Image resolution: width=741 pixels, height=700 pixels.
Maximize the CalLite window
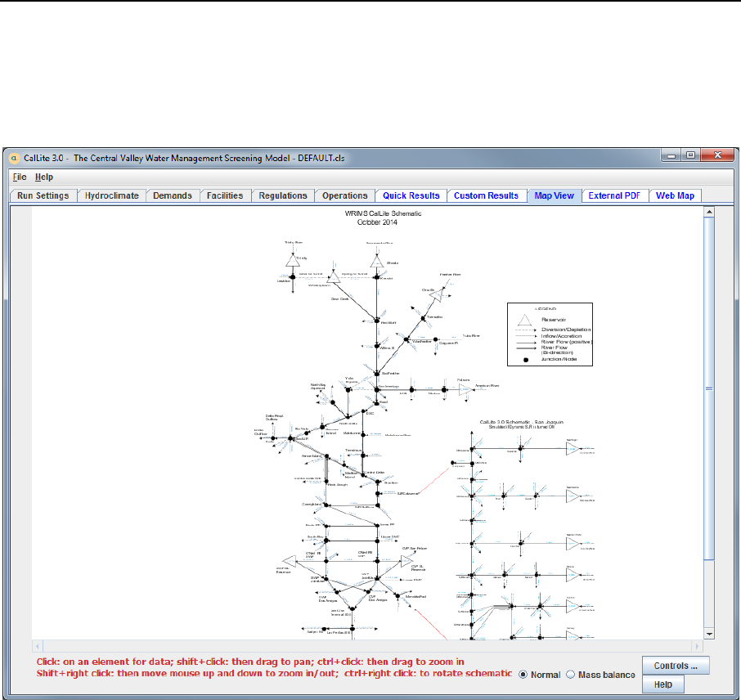pos(690,155)
